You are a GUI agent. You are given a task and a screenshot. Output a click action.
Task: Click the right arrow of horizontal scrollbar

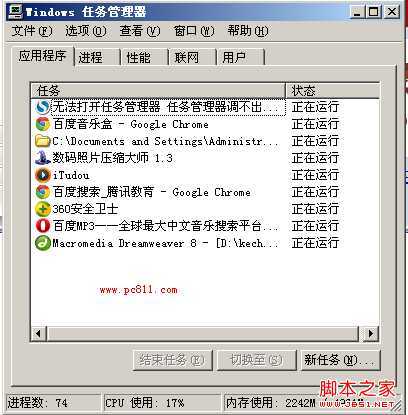(371, 333)
